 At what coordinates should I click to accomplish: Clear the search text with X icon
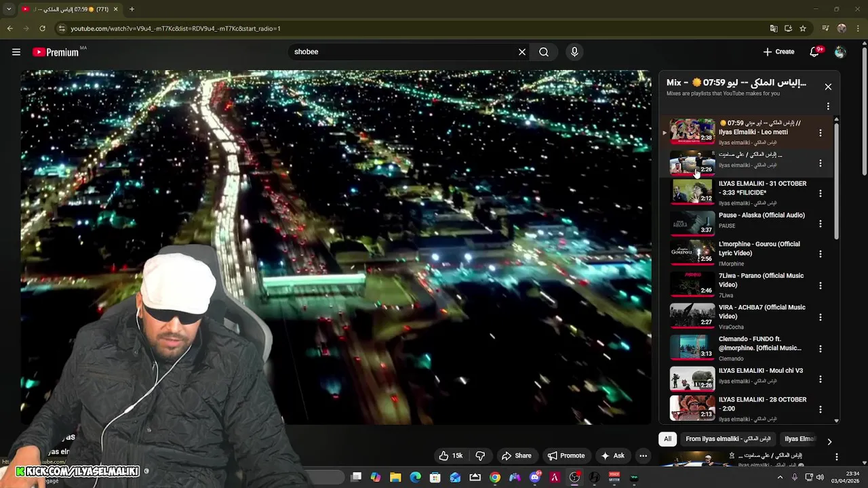(x=522, y=52)
